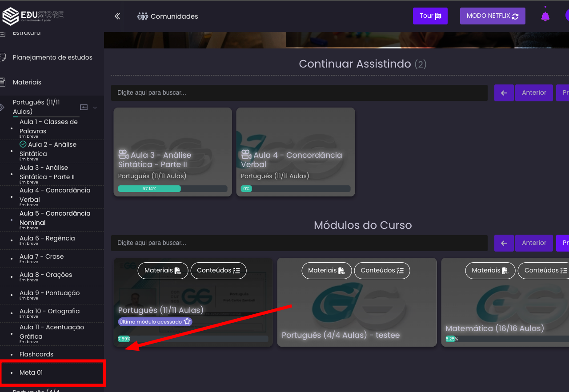Click the EduStore logo

click(33, 16)
